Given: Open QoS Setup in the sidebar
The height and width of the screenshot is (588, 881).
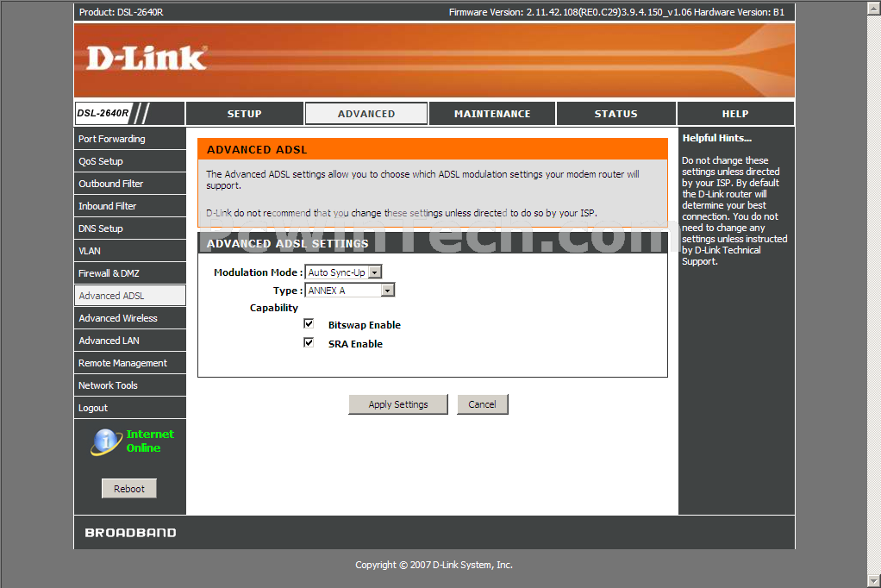Looking at the screenshot, I should click(130, 161).
